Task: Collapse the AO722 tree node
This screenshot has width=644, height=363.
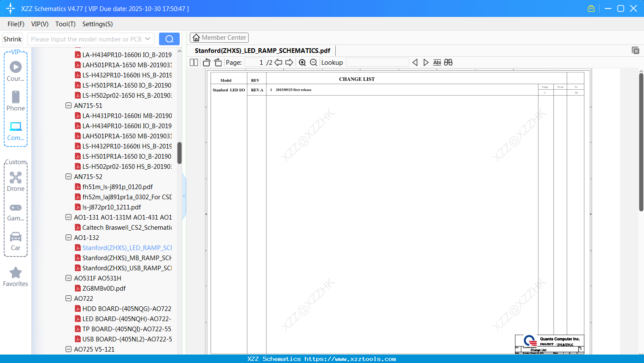Action: coord(69,299)
